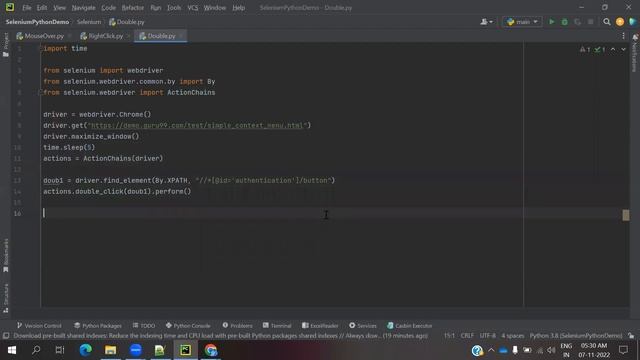Viewport: 640px width, 360px height.
Task: Click the Run with Coverage icon
Action: (578, 22)
